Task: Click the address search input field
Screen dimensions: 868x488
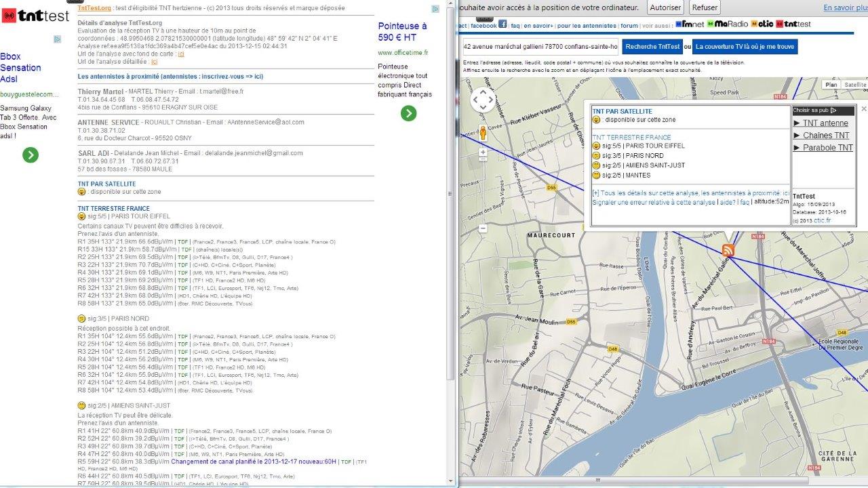Action: [x=540, y=47]
